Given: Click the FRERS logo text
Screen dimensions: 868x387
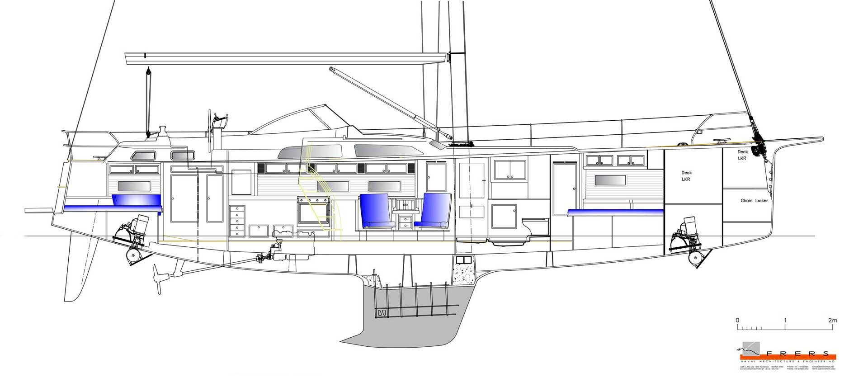Looking at the screenshot, I should [797, 353].
